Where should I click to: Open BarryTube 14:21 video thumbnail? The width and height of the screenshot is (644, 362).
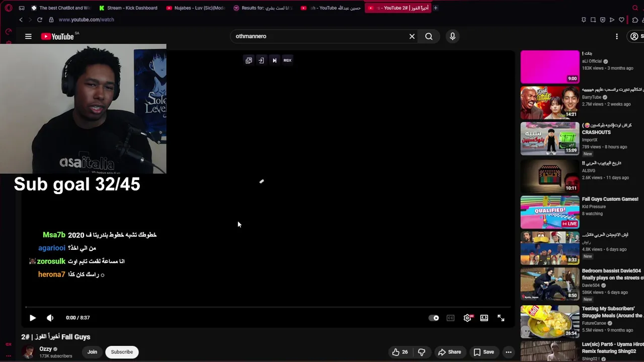click(x=550, y=103)
